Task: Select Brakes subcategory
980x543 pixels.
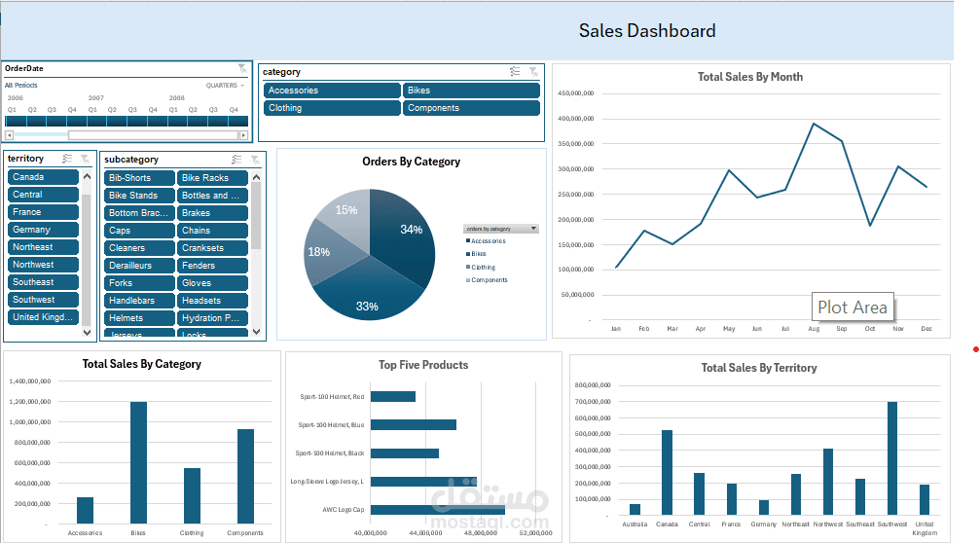Action: (212, 213)
